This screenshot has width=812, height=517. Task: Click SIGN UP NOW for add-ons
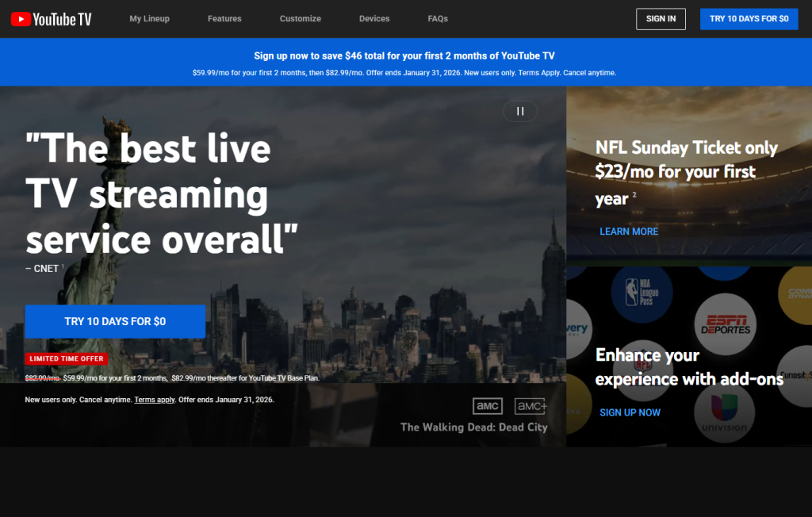coord(630,412)
